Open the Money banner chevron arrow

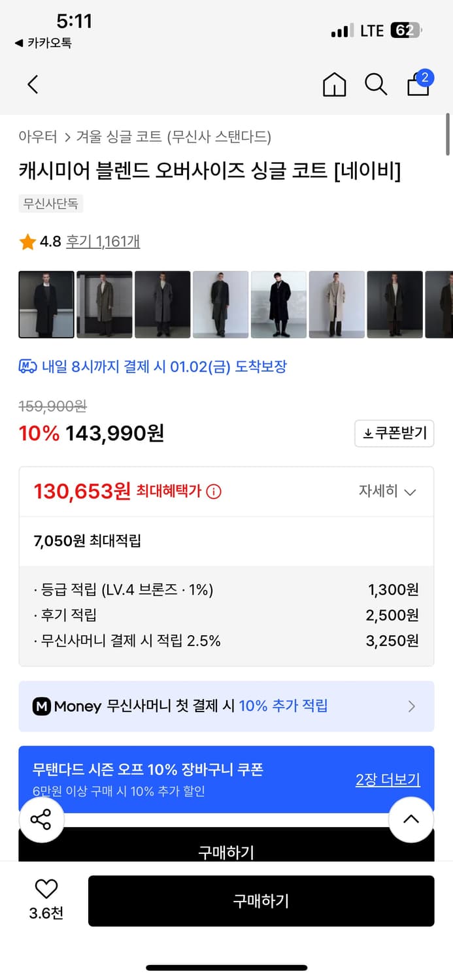tap(412, 706)
